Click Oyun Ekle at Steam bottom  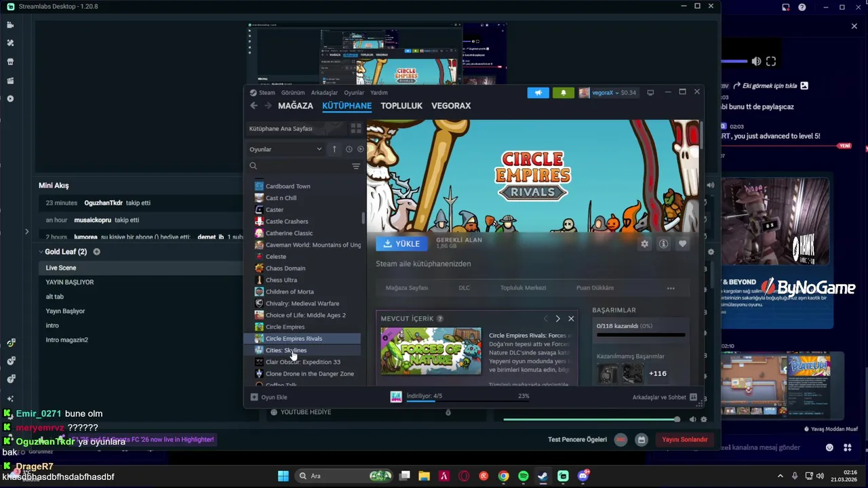269,397
